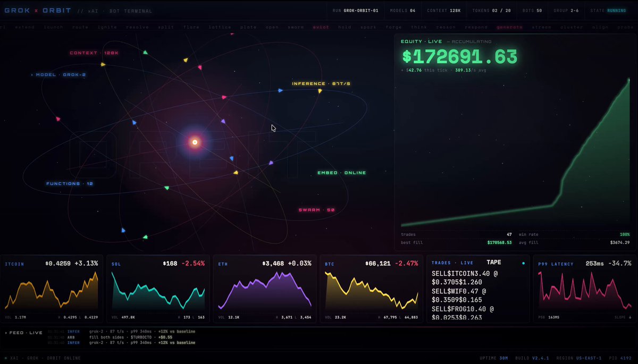This screenshot has height=364, width=638.
Task: Click the 'lattice' word in the command ticker
Action: point(220,27)
